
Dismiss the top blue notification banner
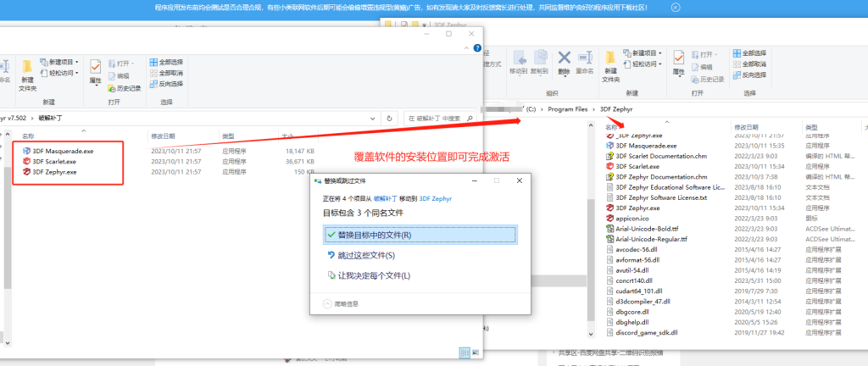pyautogui.click(x=676, y=8)
